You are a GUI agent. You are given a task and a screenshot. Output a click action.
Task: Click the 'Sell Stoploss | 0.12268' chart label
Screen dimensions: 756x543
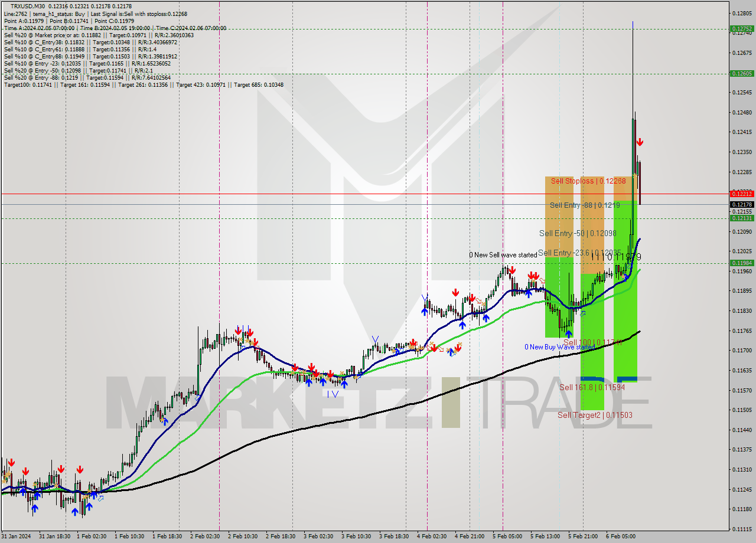click(588, 181)
